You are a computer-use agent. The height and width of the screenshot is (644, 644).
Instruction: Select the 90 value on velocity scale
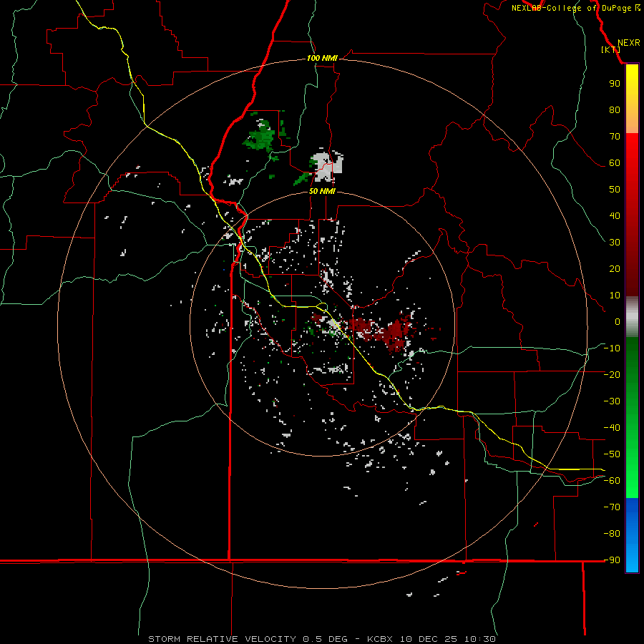(615, 84)
